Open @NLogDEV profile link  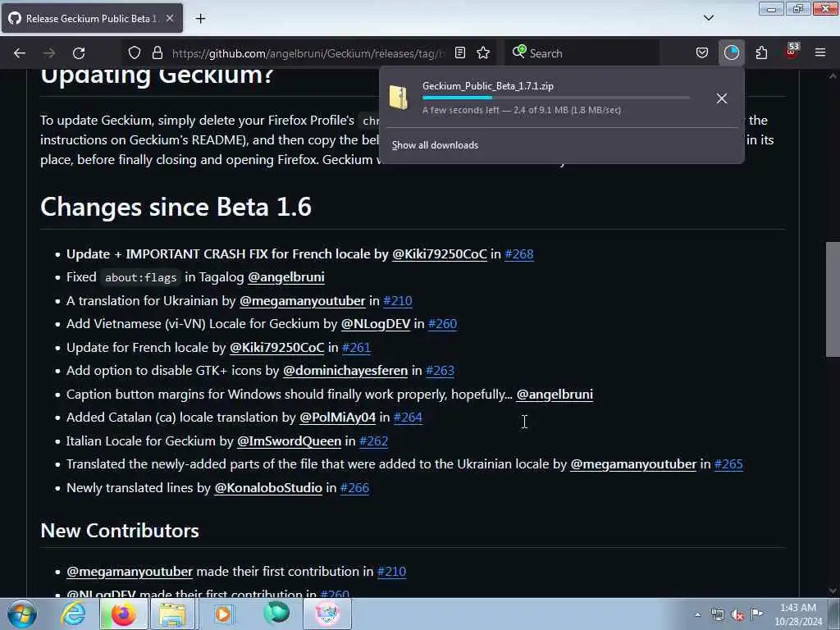point(376,323)
